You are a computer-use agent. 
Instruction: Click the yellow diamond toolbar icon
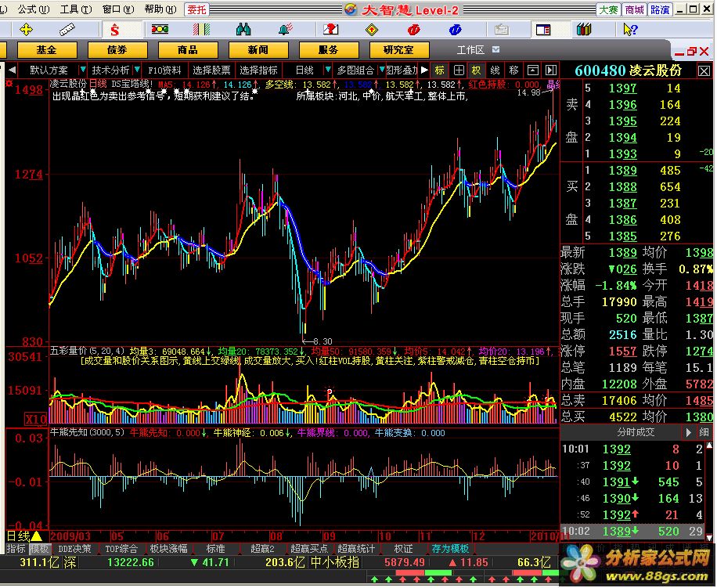(x=372, y=31)
